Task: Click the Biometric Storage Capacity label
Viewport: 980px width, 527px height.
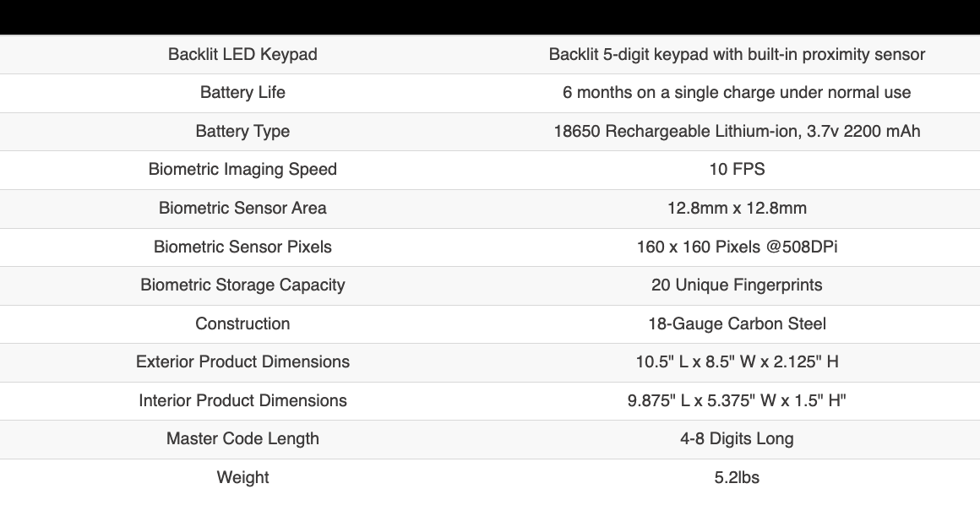Action: tap(242, 285)
